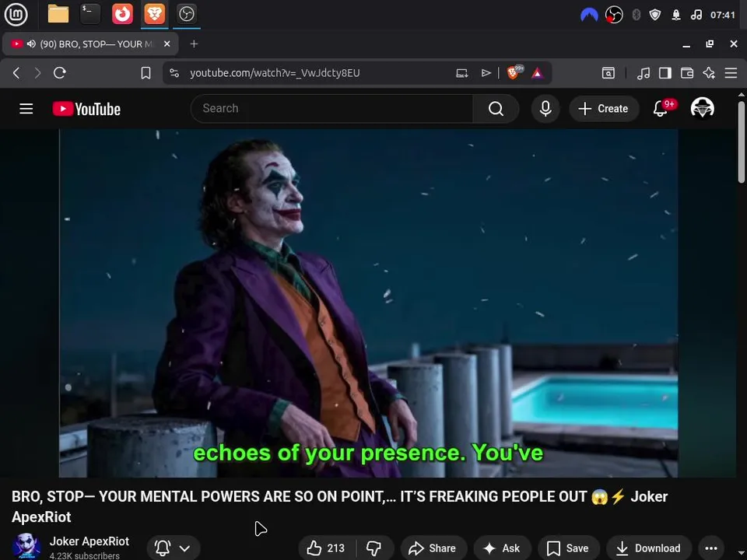Open YouTube notifications bell

click(661, 109)
